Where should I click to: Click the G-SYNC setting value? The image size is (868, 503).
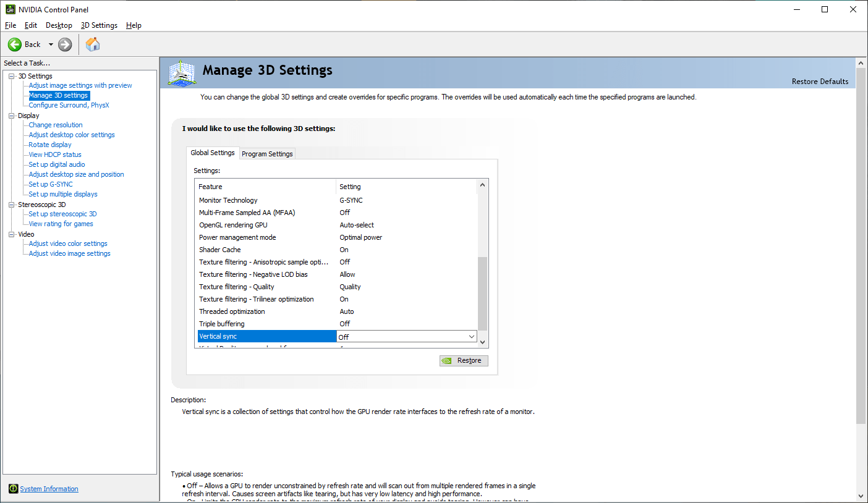coord(351,200)
